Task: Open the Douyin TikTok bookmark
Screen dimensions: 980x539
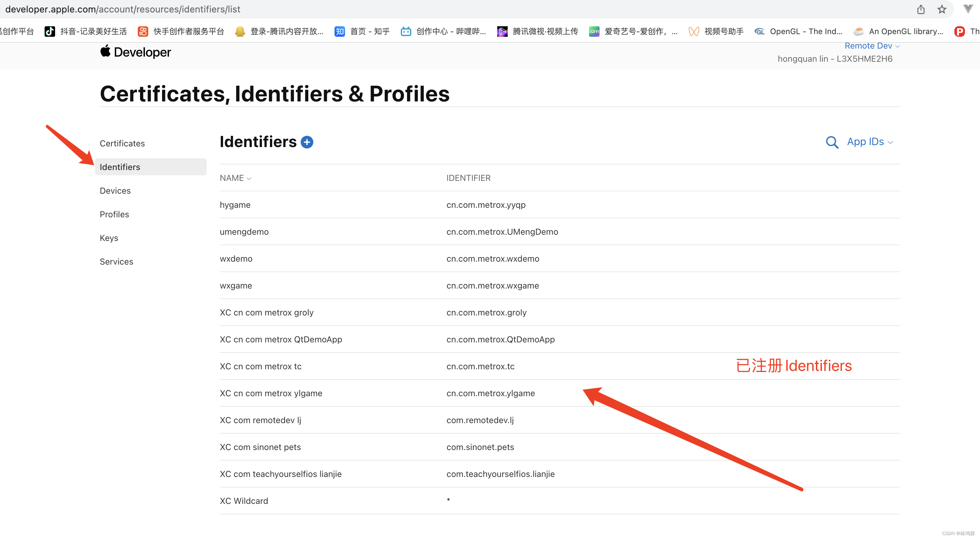Action: (86, 31)
